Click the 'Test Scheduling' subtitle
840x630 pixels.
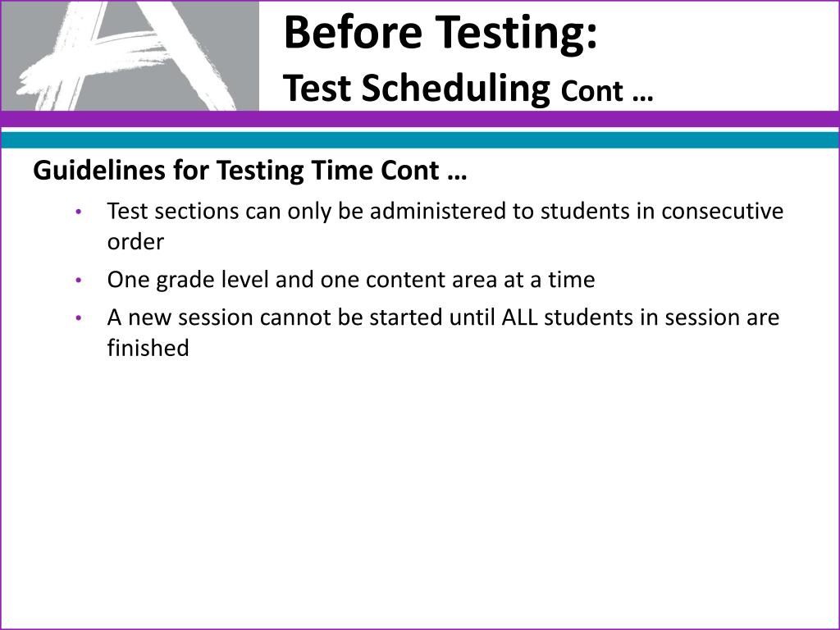[416, 89]
